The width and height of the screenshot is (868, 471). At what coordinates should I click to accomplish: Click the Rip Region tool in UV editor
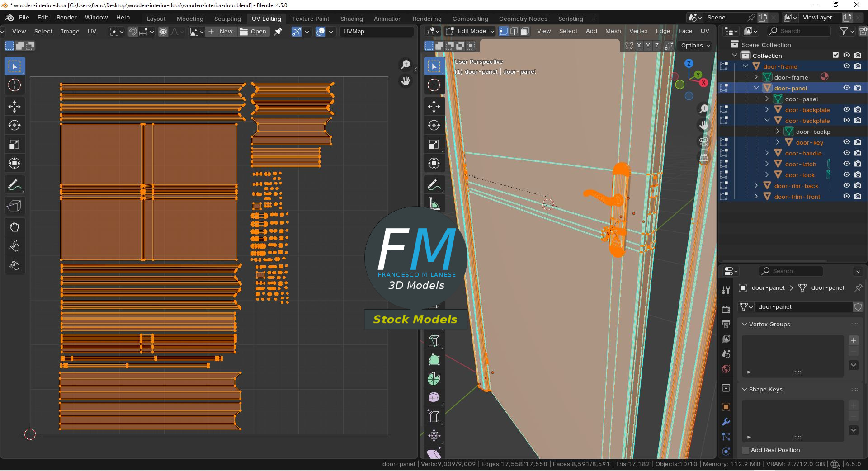14,206
